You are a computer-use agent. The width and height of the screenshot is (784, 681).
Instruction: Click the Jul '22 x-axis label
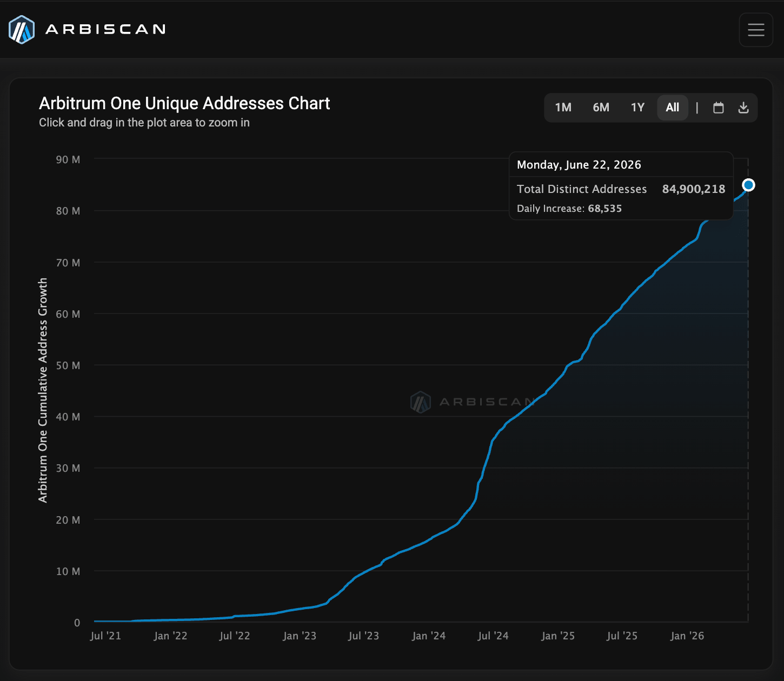[x=235, y=636]
